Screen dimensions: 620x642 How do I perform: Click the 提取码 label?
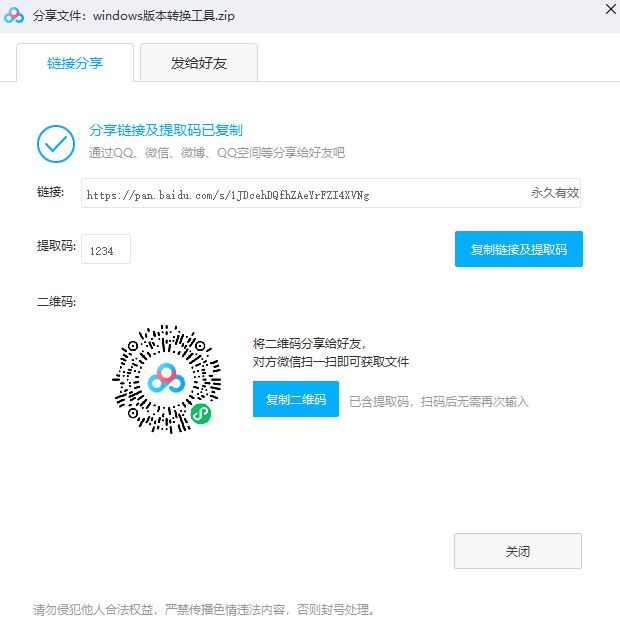[57, 246]
